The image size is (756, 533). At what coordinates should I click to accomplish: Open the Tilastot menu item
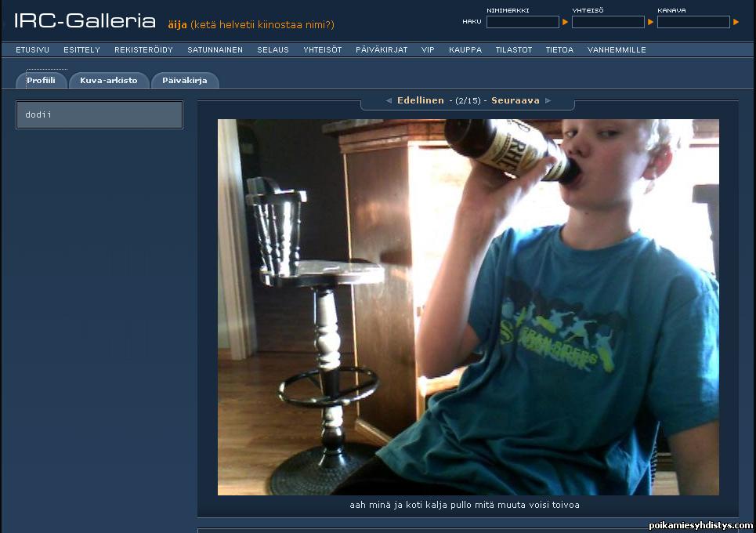[514, 49]
